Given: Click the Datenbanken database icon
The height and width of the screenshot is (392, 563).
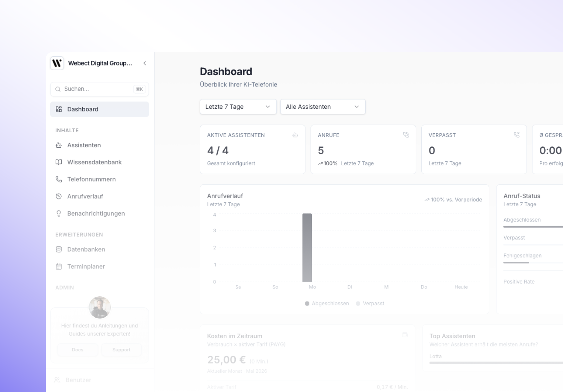Looking at the screenshot, I should 59,249.
